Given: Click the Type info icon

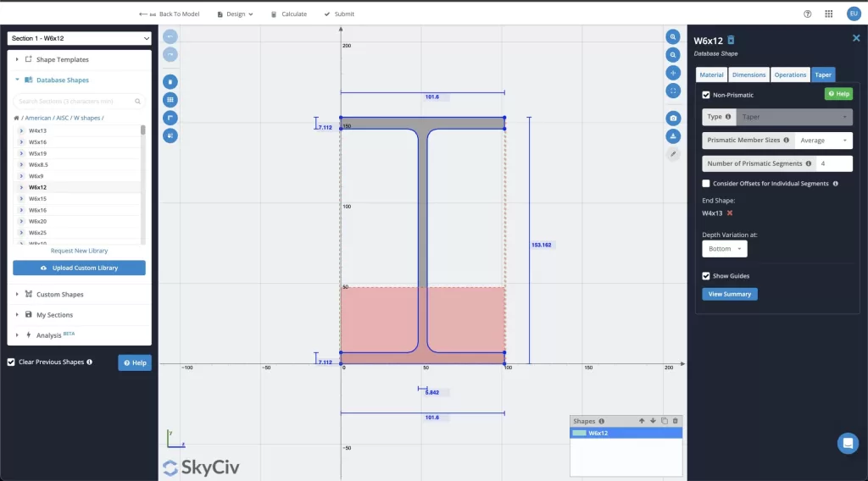Looking at the screenshot, I should (728, 117).
